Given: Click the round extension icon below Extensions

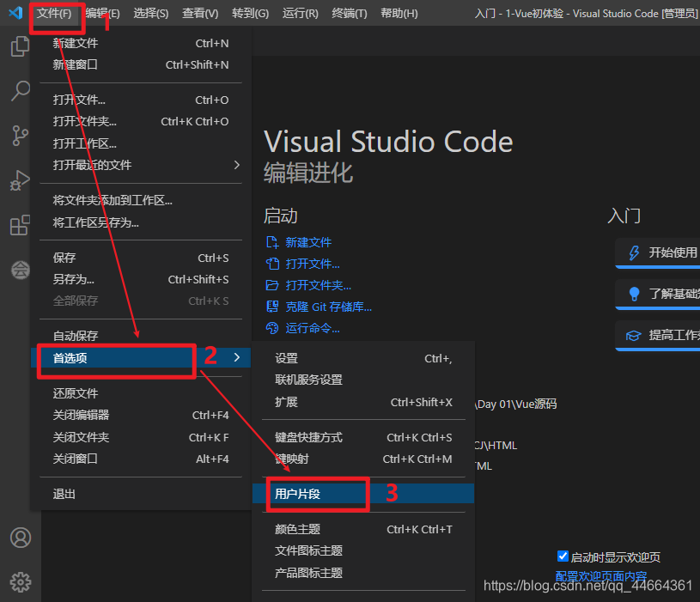Looking at the screenshot, I should [20, 270].
